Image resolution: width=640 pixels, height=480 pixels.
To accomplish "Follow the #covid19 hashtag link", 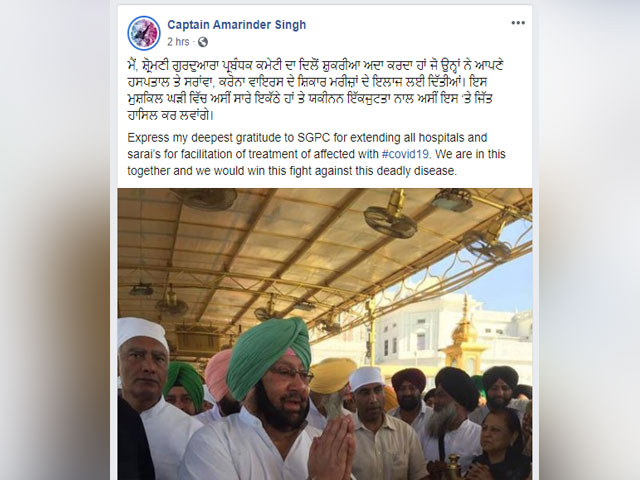I will 406,154.
